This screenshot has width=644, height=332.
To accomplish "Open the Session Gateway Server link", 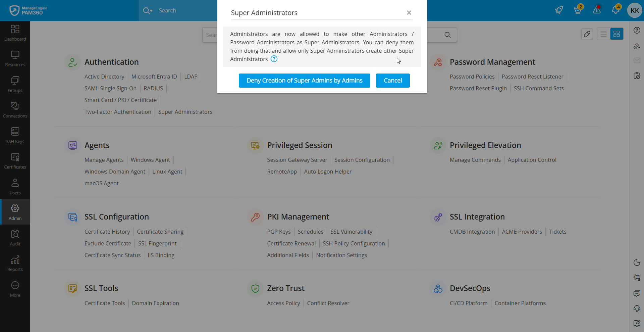I will pyautogui.click(x=297, y=160).
